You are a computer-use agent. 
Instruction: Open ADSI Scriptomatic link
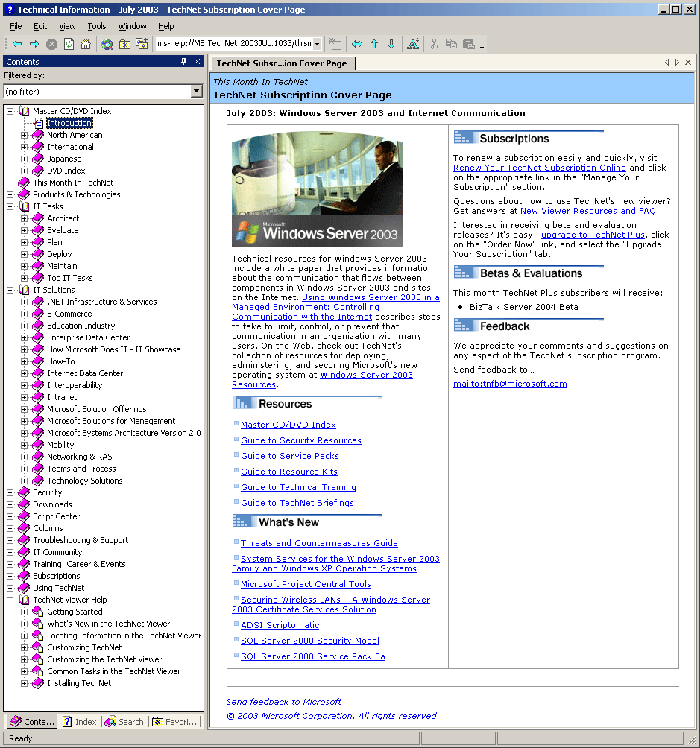(280, 625)
